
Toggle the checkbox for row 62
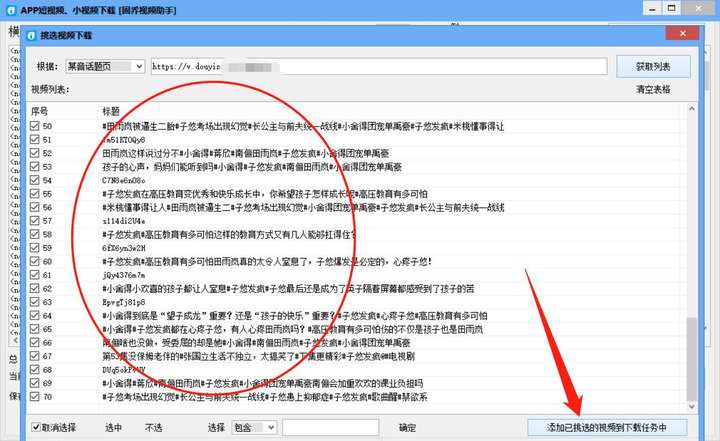tap(34, 288)
